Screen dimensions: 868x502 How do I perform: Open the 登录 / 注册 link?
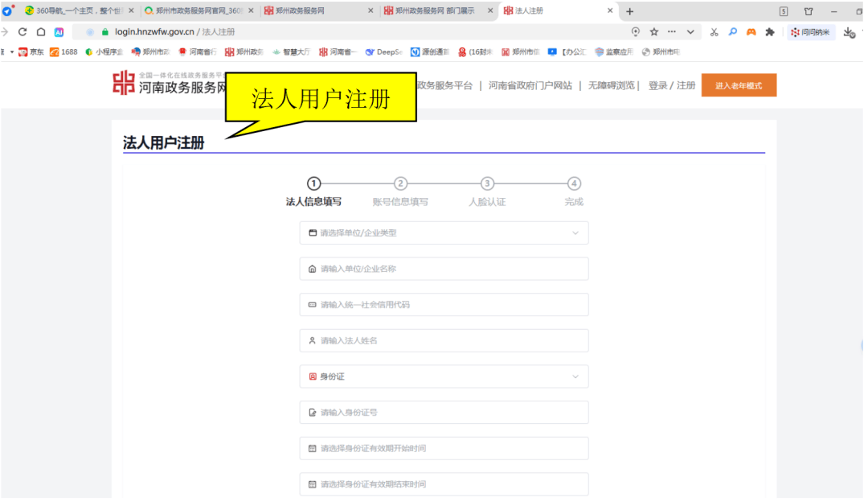click(672, 86)
